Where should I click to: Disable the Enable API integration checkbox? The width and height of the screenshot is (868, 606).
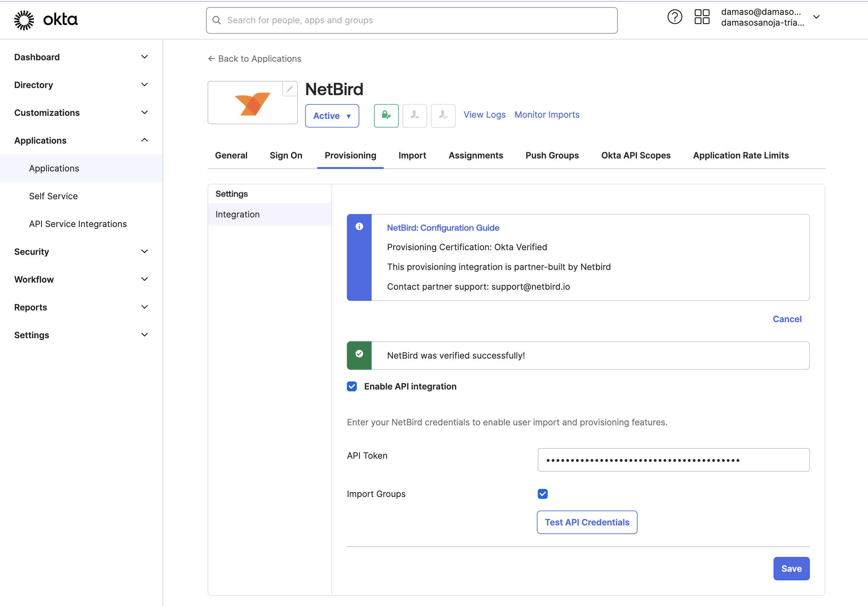tap(352, 386)
